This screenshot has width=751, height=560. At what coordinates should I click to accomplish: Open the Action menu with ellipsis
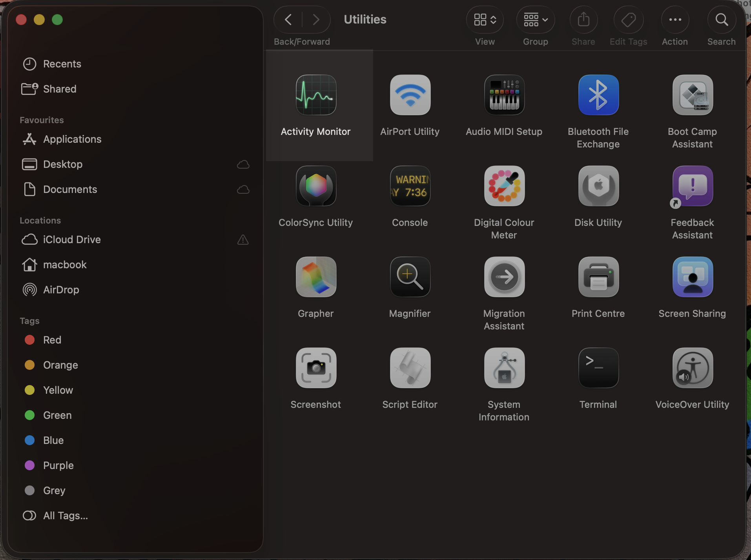tap(675, 20)
